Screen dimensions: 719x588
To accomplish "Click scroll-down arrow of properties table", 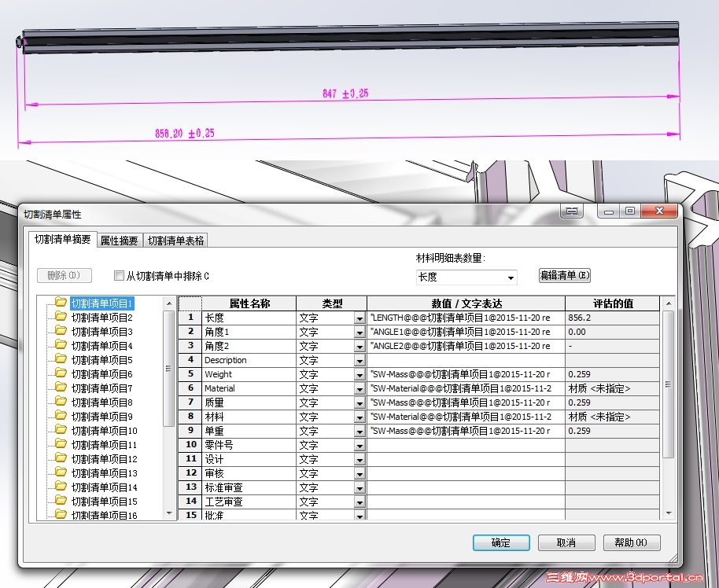I will pos(668,513).
